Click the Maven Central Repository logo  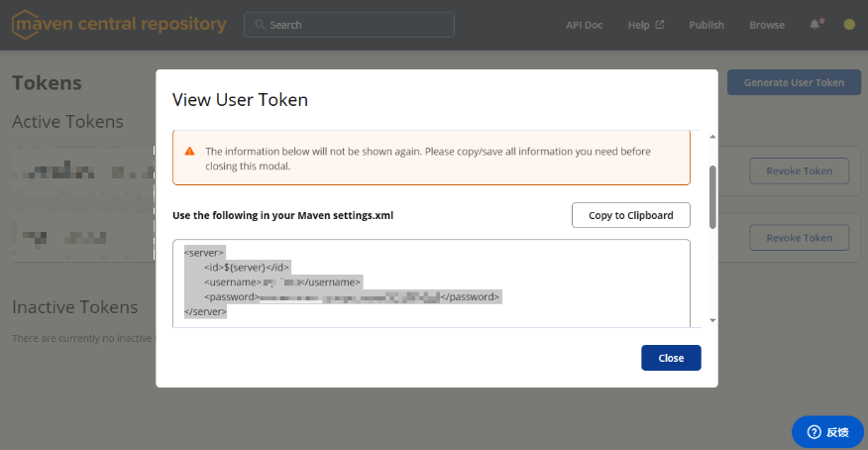click(x=119, y=25)
